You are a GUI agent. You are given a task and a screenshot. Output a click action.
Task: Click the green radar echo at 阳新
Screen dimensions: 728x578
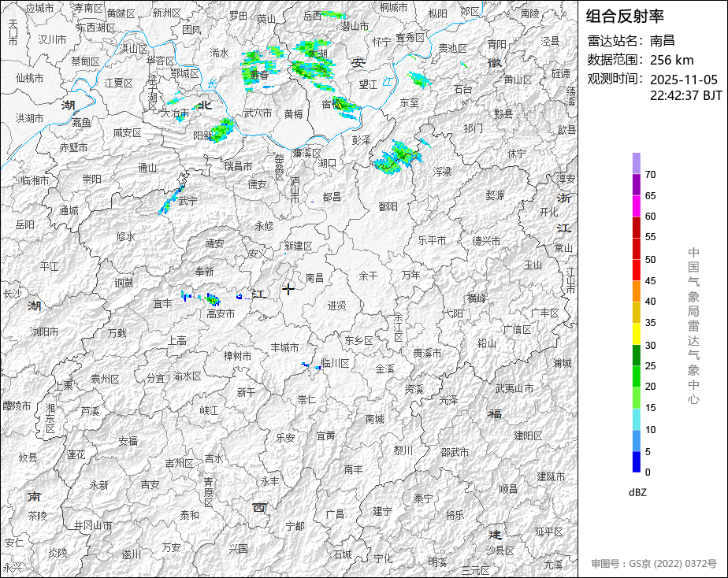click(222, 129)
